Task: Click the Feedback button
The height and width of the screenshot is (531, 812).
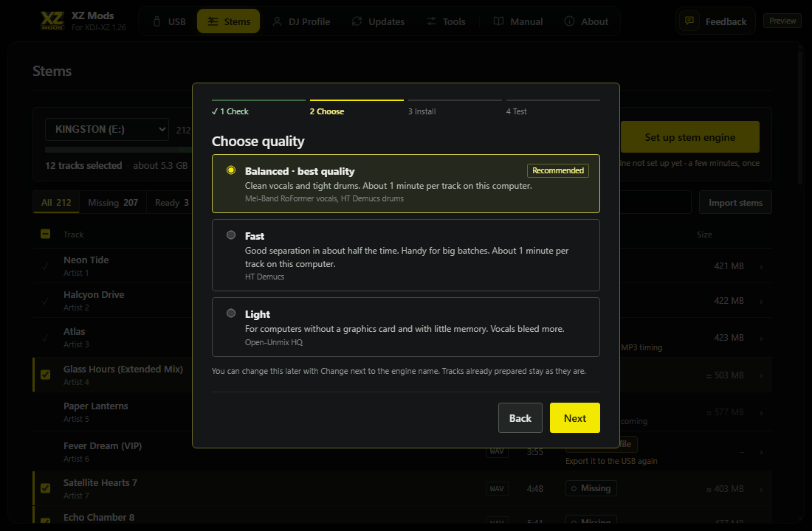Action: click(716, 21)
